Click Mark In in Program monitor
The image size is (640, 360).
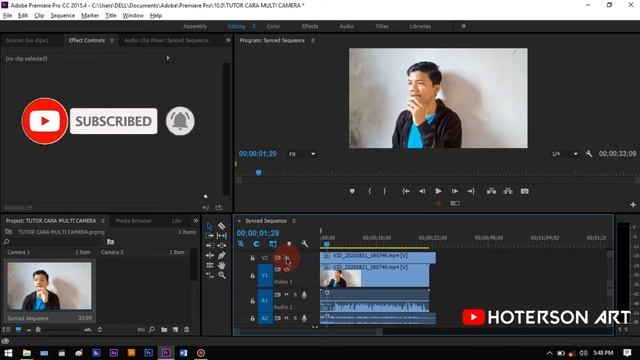pyautogui.click(x=369, y=191)
